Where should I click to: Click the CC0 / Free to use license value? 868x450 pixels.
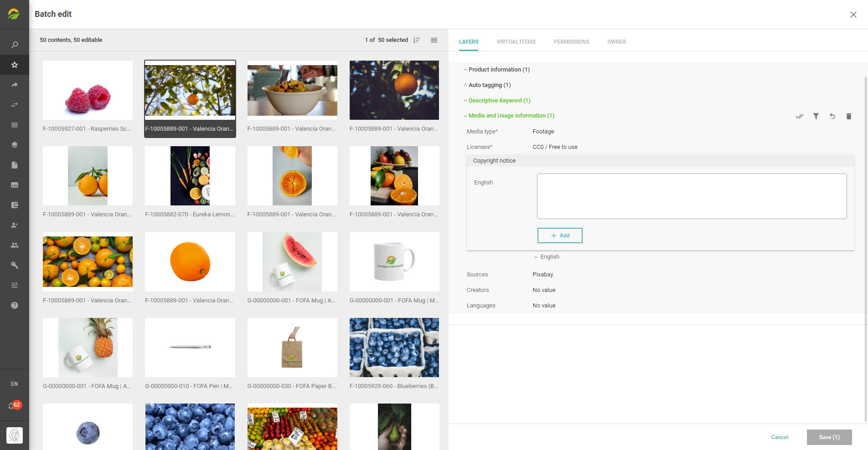555,147
